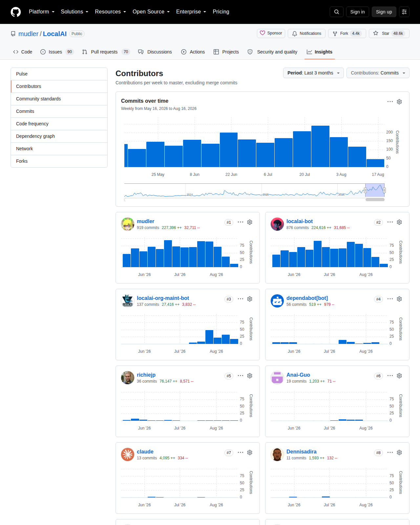Open ellipsis menu on localai-org-maint-bot card
The width and height of the screenshot is (420, 525).
pos(241,299)
